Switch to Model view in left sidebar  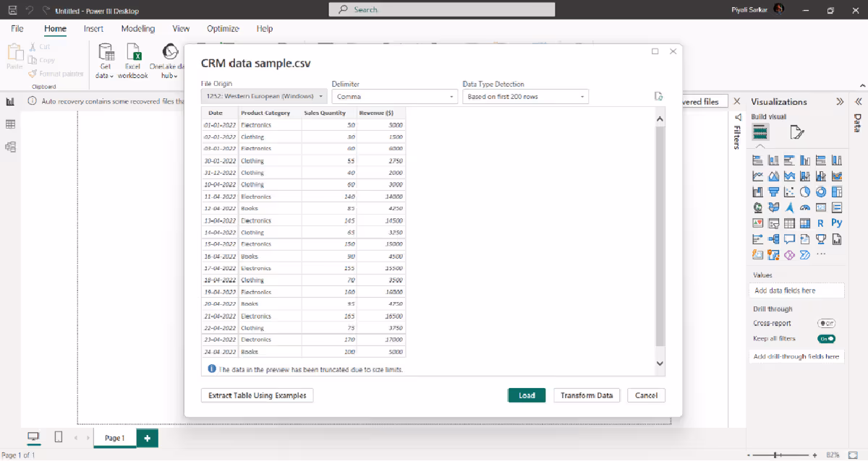(x=10, y=147)
